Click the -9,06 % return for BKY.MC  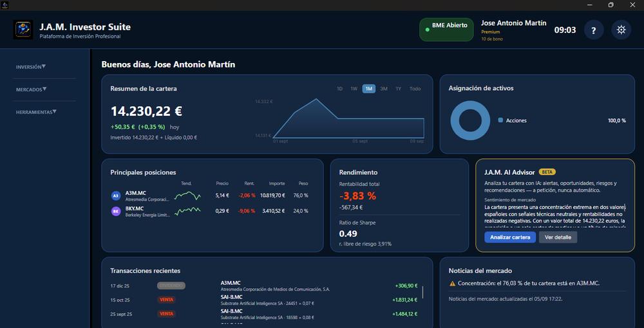click(x=247, y=211)
